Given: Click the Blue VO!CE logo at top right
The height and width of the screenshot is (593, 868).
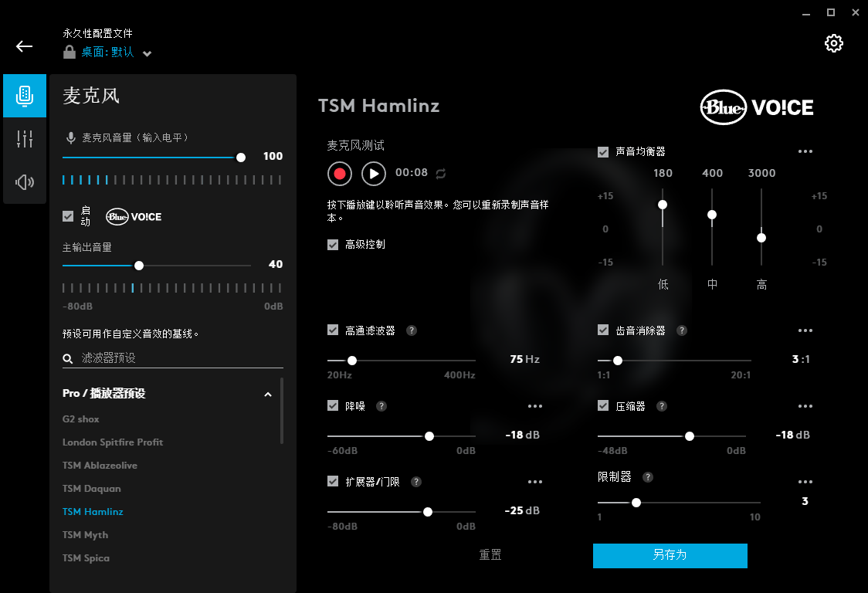Looking at the screenshot, I should tap(757, 107).
